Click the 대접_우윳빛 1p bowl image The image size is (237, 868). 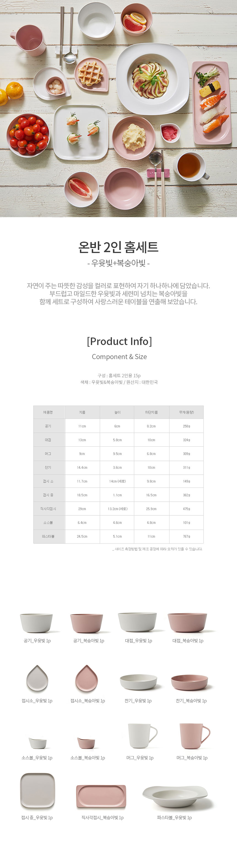click(x=137, y=622)
